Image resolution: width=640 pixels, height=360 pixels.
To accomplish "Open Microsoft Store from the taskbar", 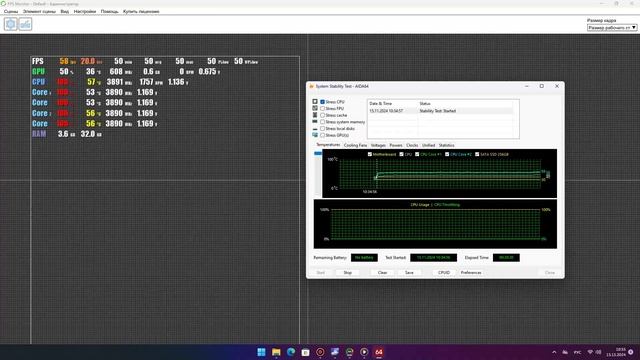I will [305, 352].
